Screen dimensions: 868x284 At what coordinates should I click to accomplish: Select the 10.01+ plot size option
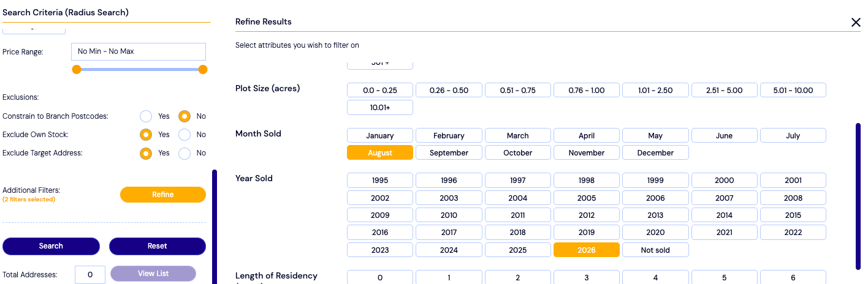click(380, 107)
